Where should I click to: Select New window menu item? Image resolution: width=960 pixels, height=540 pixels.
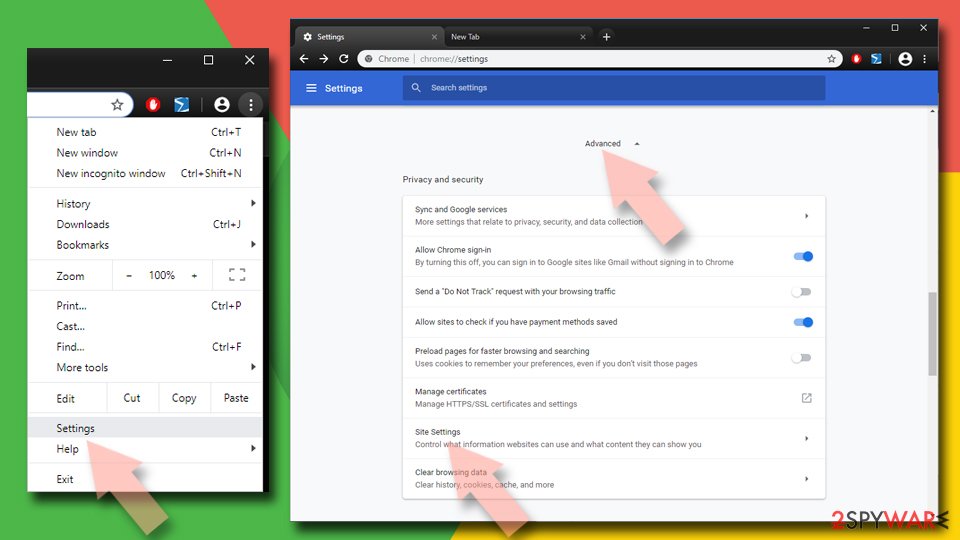[x=145, y=152]
